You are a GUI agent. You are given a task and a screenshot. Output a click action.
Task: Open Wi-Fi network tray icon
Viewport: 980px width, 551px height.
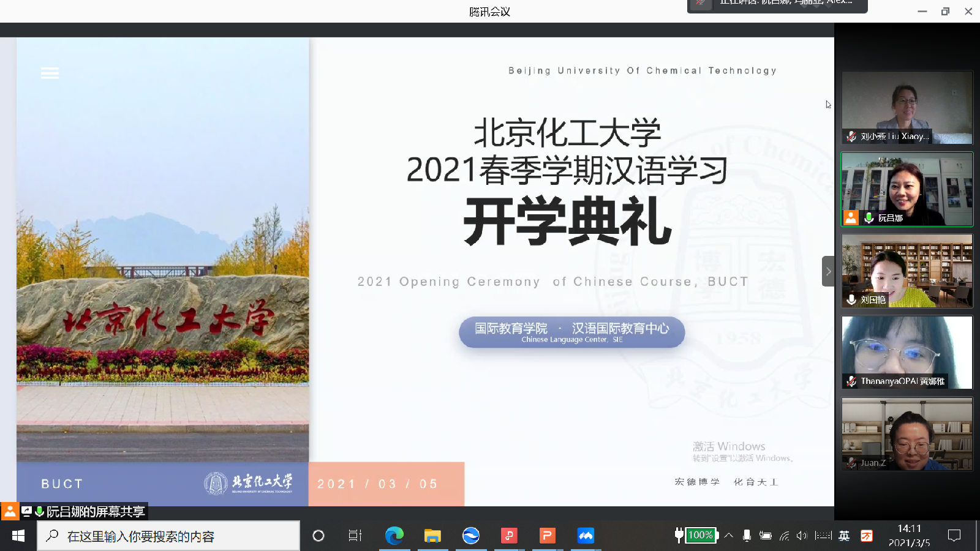point(784,536)
